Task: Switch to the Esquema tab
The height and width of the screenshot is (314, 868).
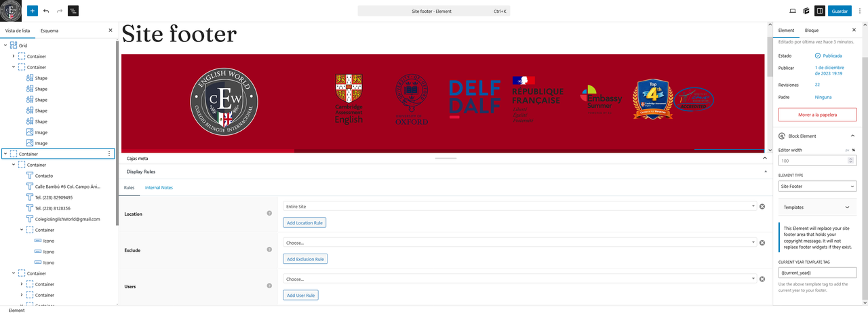Action: coord(50,31)
